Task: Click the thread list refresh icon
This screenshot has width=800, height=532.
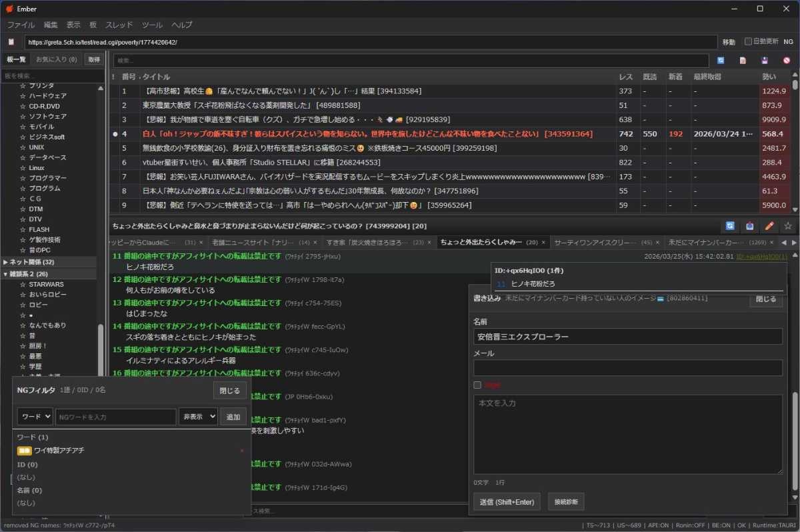Action: pos(721,61)
